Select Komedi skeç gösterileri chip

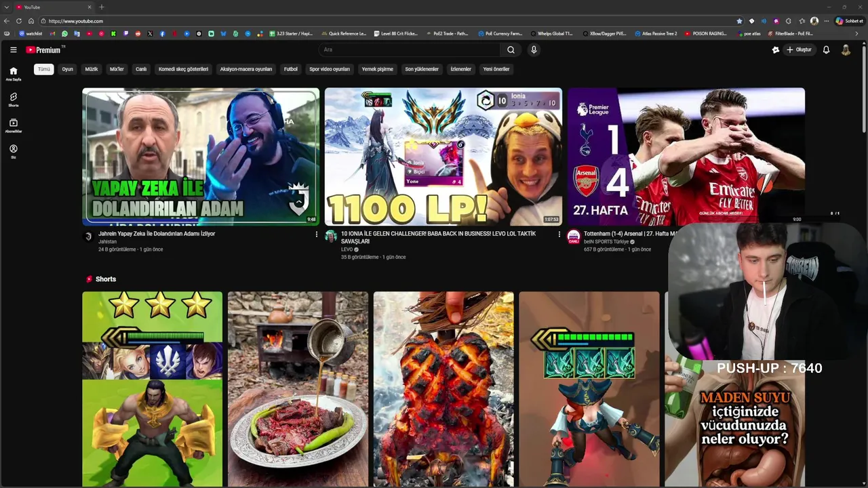click(x=183, y=69)
